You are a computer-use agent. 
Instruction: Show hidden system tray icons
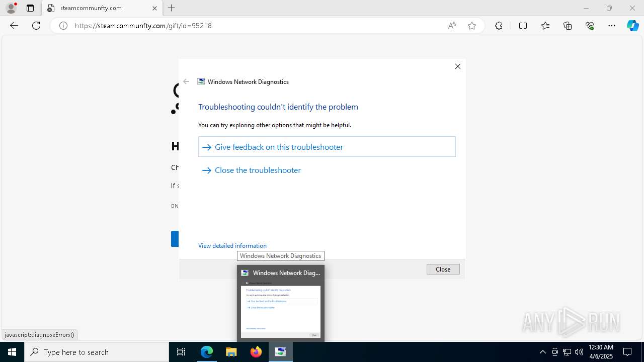click(543, 352)
